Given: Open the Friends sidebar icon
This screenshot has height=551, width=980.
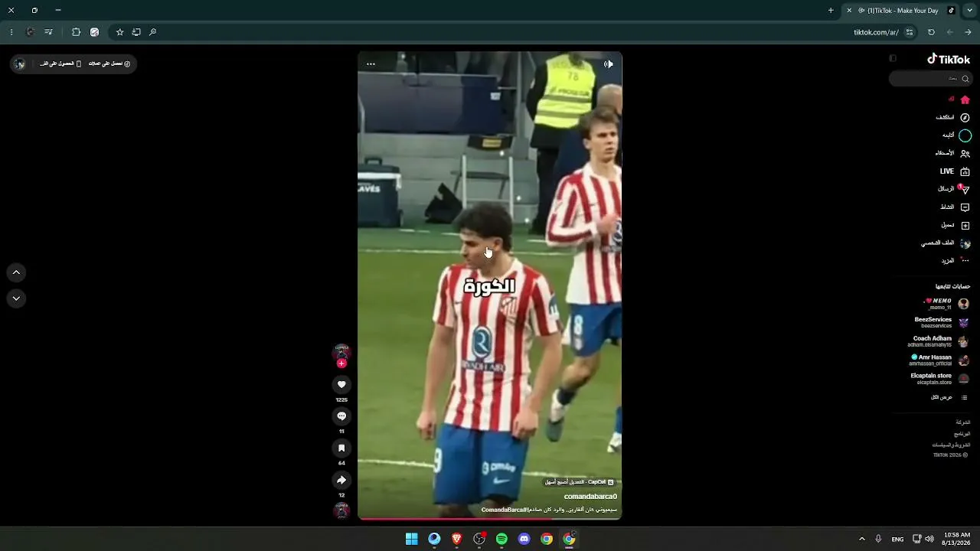Looking at the screenshot, I should [965, 154].
